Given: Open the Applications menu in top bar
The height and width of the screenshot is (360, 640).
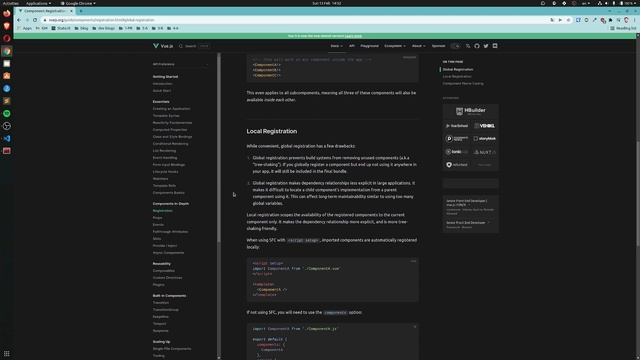Looking at the screenshot, I should 38,3.
